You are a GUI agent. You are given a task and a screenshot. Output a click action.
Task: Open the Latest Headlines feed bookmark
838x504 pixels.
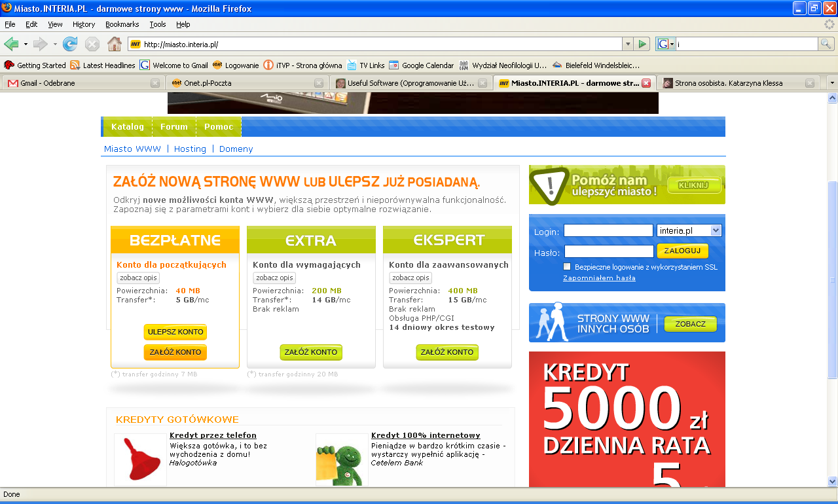[x=103, y=65]
